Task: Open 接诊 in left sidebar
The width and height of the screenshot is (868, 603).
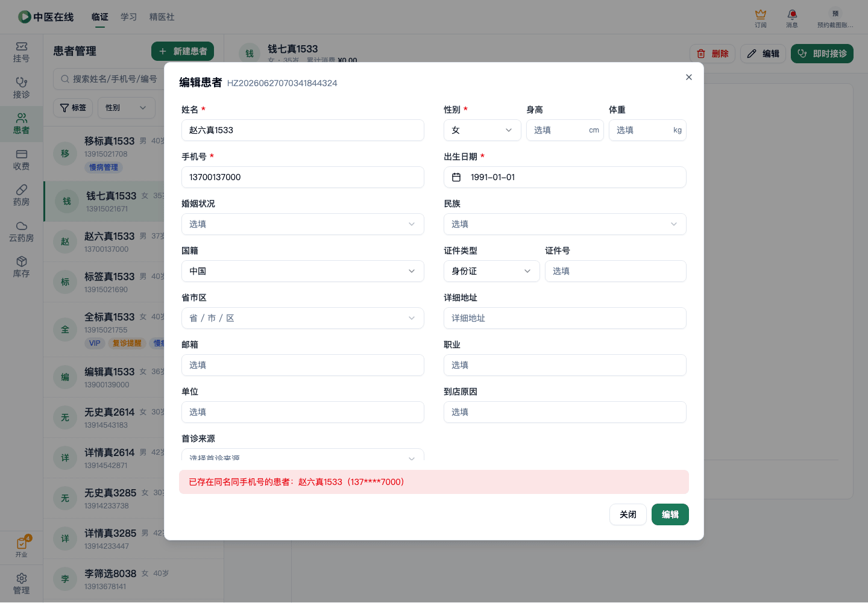Action: coord(21,88)
